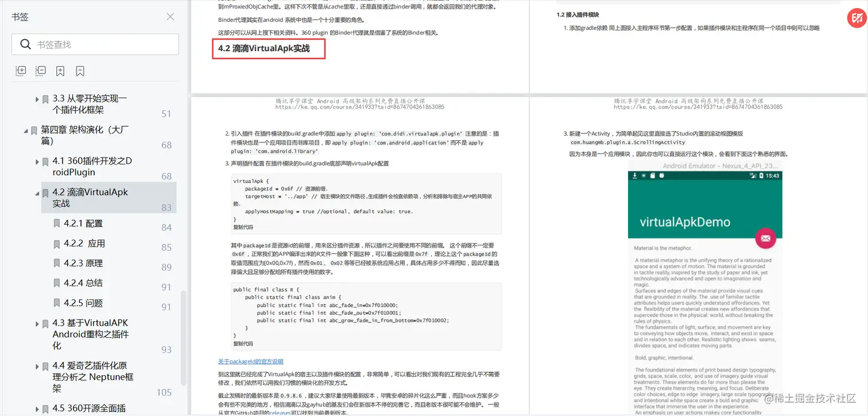
Task: Click the red floating tool icon top-right
Action: tap(857, 19)
